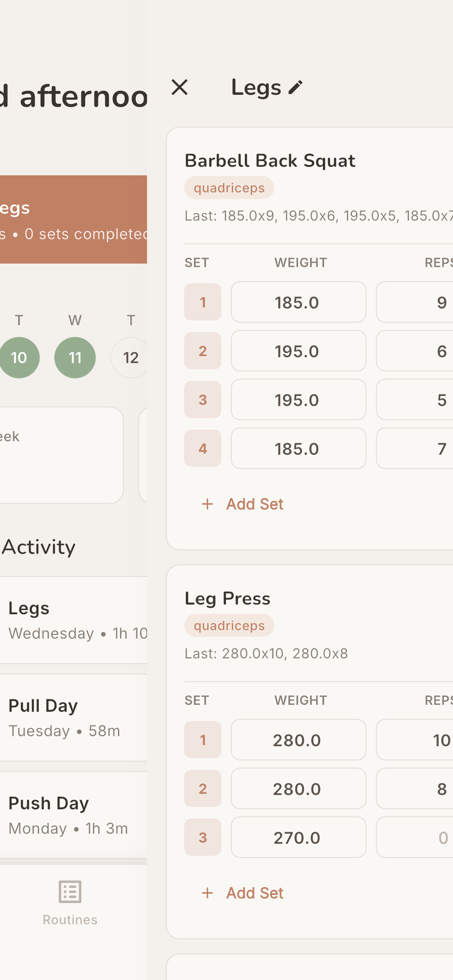
Task: Click the quadriceps tag on Leg Press
Action: tap(229, 625)
